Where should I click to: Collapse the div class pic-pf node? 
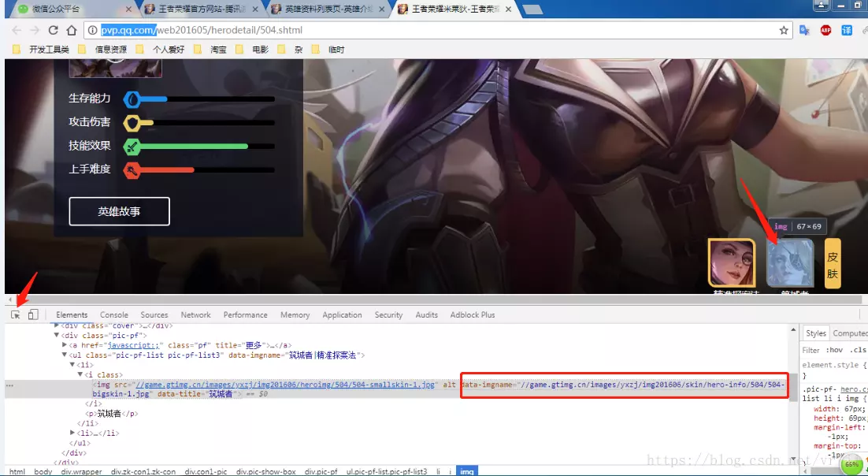pos(57,335)
